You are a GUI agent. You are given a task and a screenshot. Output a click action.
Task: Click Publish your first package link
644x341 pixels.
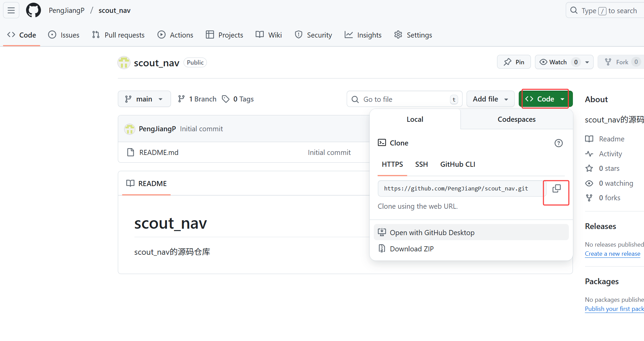click(x=615, y=309)
